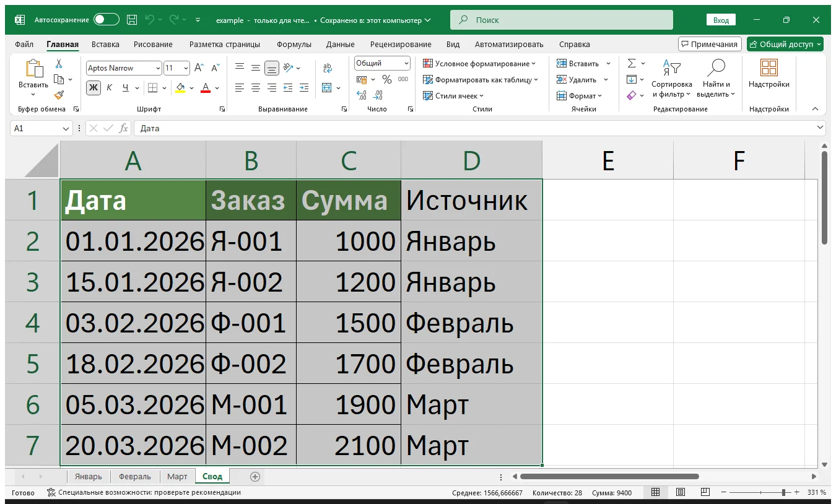Switch to Page Layout view in status bar
The width and height of the screenshot is (836, 504).
pyautogui.click(x=681, y=492)
